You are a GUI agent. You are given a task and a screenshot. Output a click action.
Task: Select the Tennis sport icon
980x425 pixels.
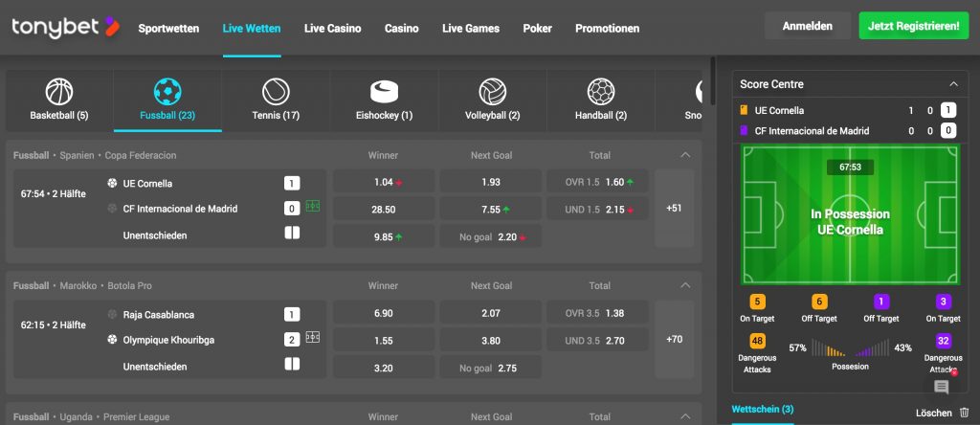pyautogui.click(x=276, y=92)
